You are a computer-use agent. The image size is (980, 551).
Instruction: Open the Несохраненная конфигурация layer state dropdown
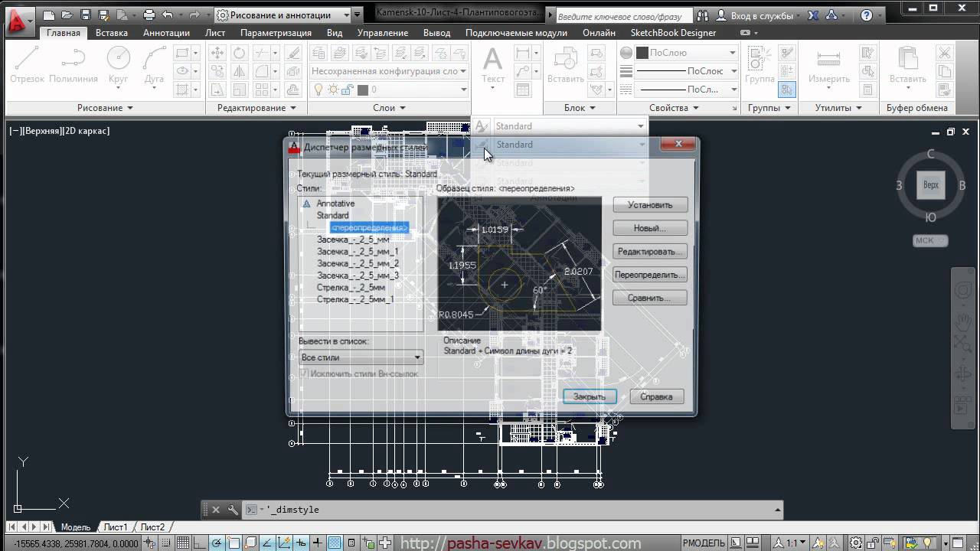click(390, 71)
